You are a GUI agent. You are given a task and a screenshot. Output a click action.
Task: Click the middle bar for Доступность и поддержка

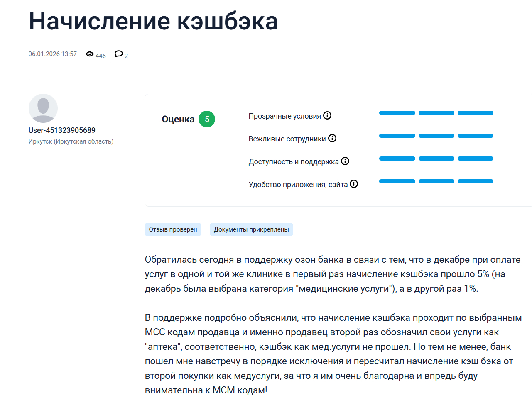(x=436, y=158)
